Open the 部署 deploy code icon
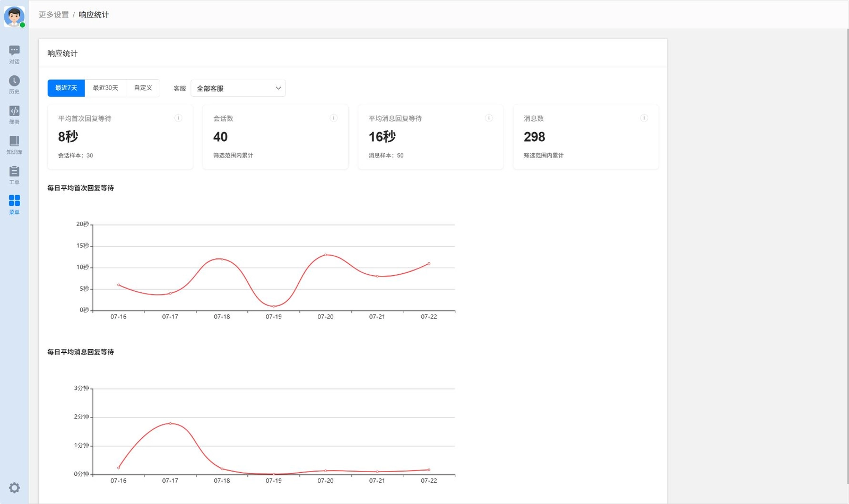 pyautogui.click(x=14, y=115)
